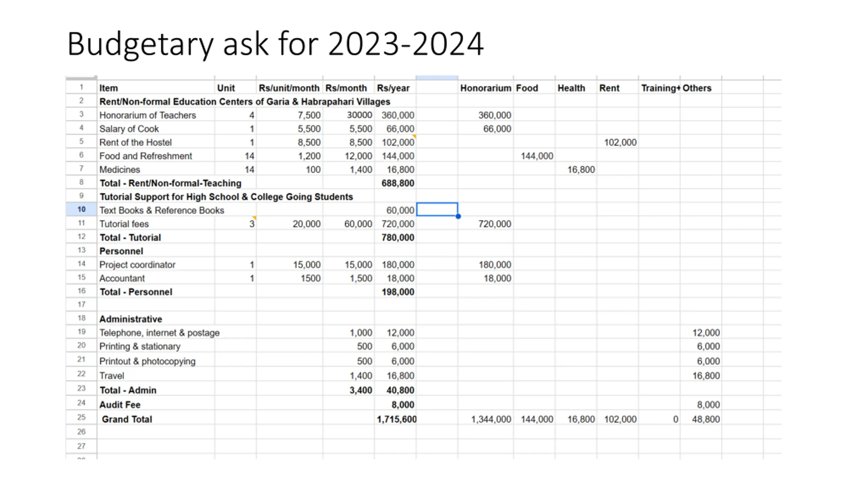The width and height of the screenshot is (868, 488).
Task: Click the 'Honorarium' column header cell
Action: tap(486, 87)
